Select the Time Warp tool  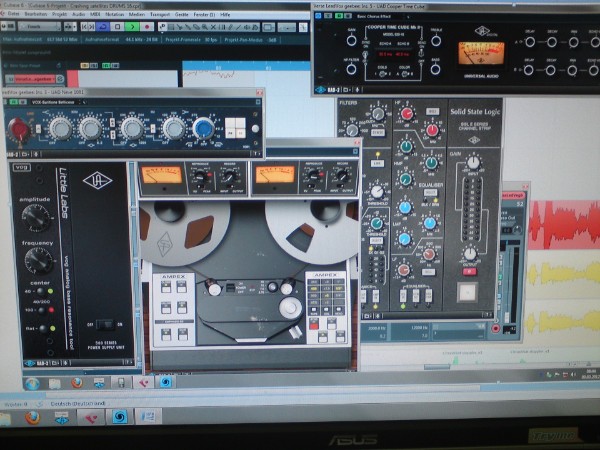222,27
